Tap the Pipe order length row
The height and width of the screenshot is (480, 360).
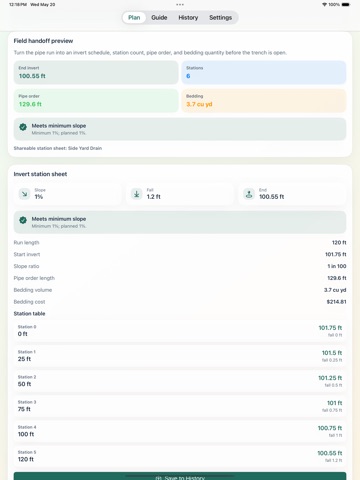[180, 278]
